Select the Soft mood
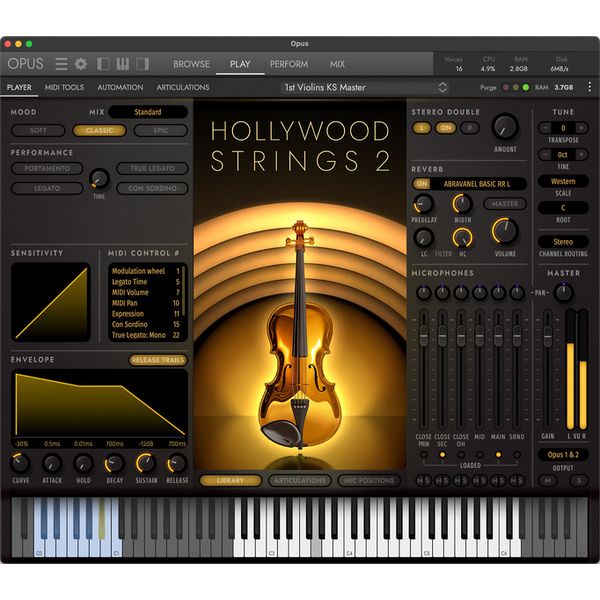The width and height of the screenshot is (600, 600). 38,130
